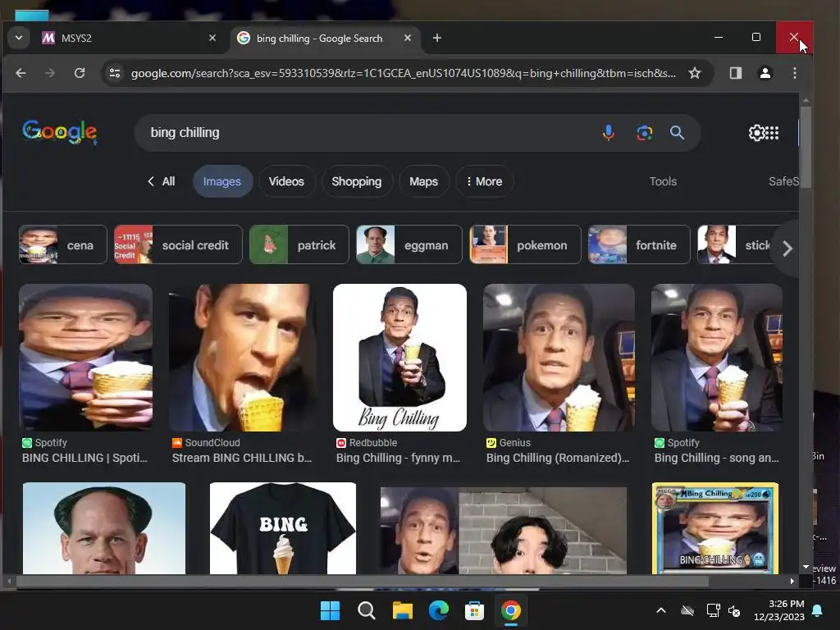840x630 pixels.
Task: Expand the More filters menu
Action: coord(484,181)
